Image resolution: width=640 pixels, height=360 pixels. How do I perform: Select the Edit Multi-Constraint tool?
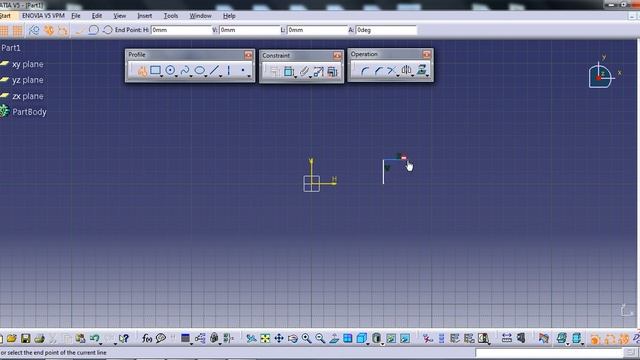click(332, 72)
